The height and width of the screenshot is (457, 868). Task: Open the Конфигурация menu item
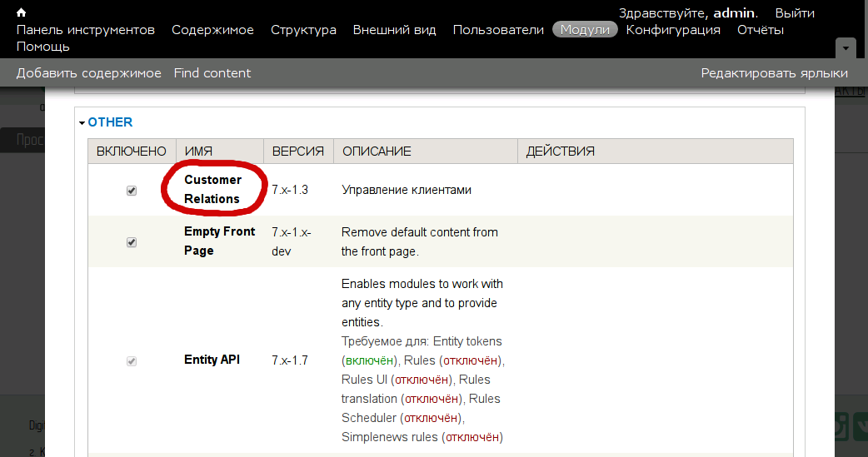[x=673, y=30]
